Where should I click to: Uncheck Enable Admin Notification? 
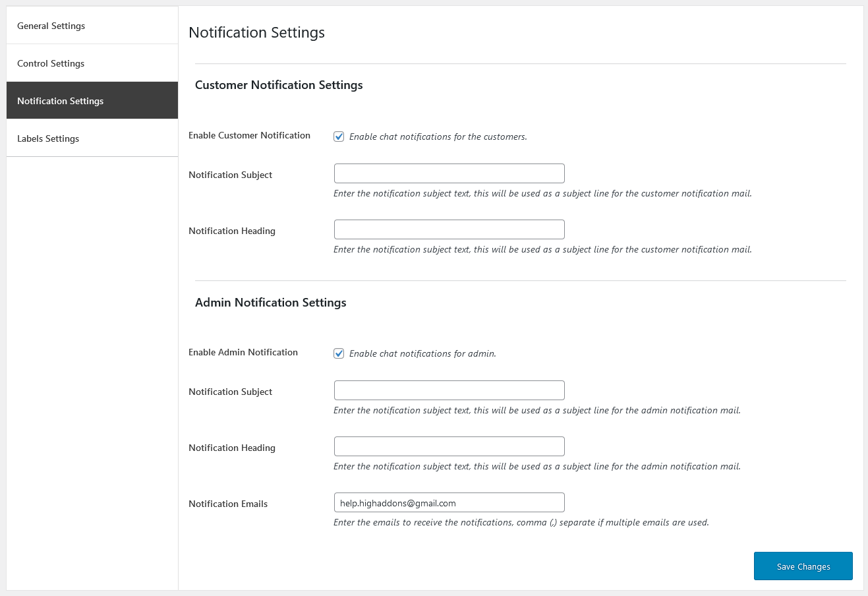[x=339, y=353]
